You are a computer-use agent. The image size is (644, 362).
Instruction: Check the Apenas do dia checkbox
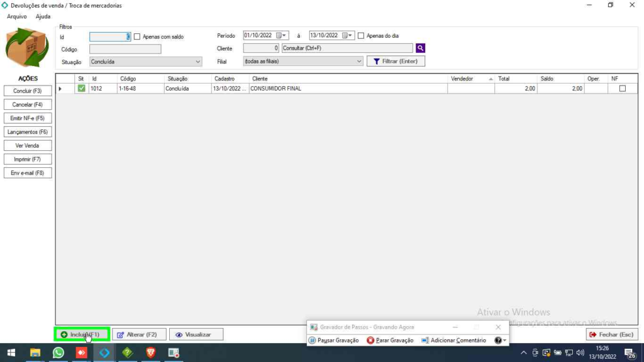pyautogui.click(x=361, y=36)
